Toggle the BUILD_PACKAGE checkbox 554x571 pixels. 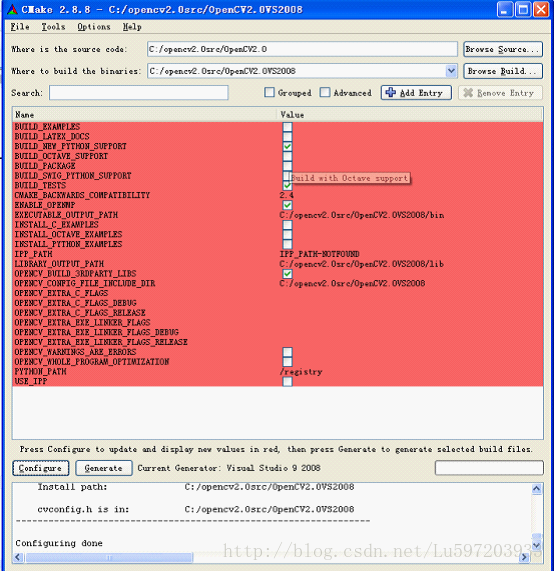coord(287,166)
